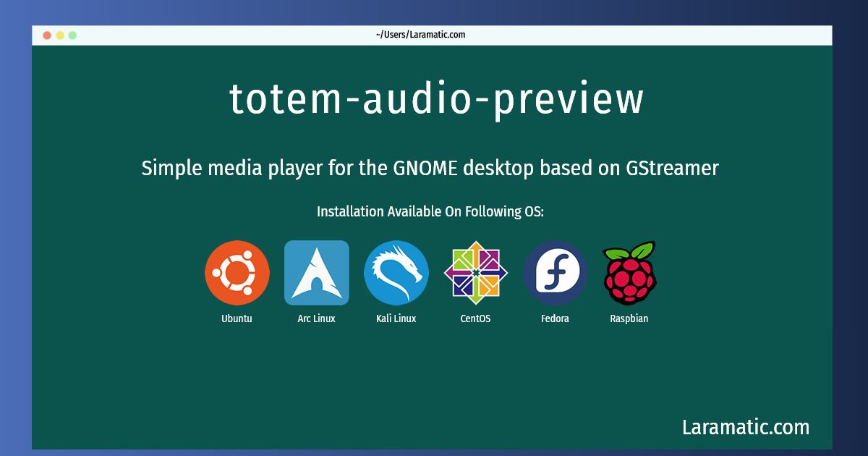Select the Arch Linux logo icon

point(317,273)
